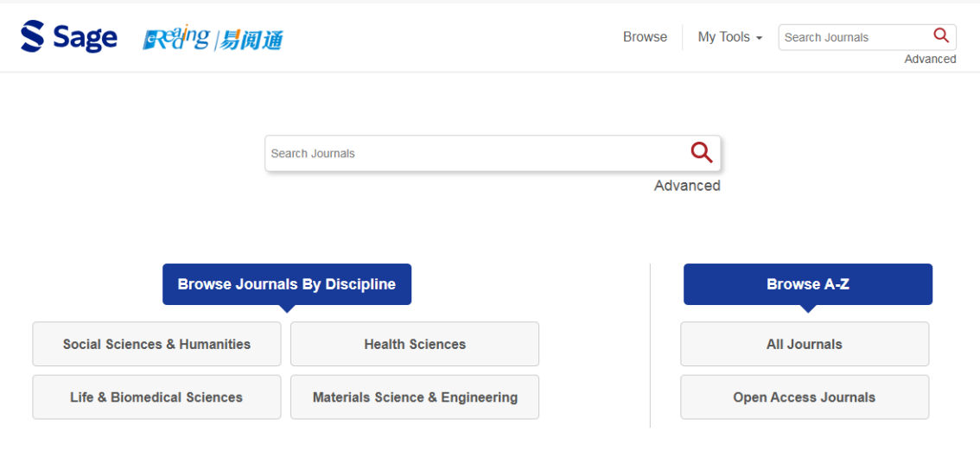
Task: Open Advanced search link under header search
Action: (x=930, y=60)
